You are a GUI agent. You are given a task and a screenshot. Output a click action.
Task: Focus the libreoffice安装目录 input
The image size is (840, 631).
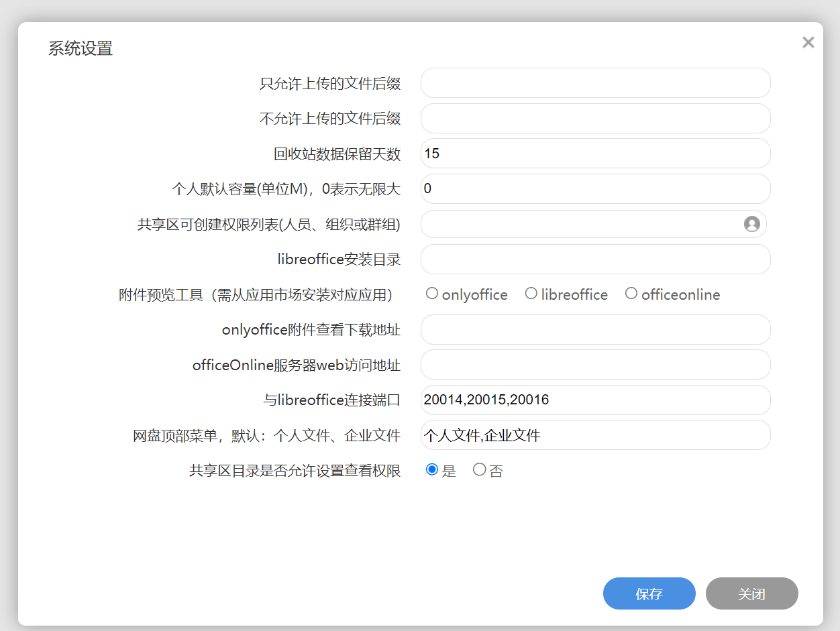click(595, 259)
